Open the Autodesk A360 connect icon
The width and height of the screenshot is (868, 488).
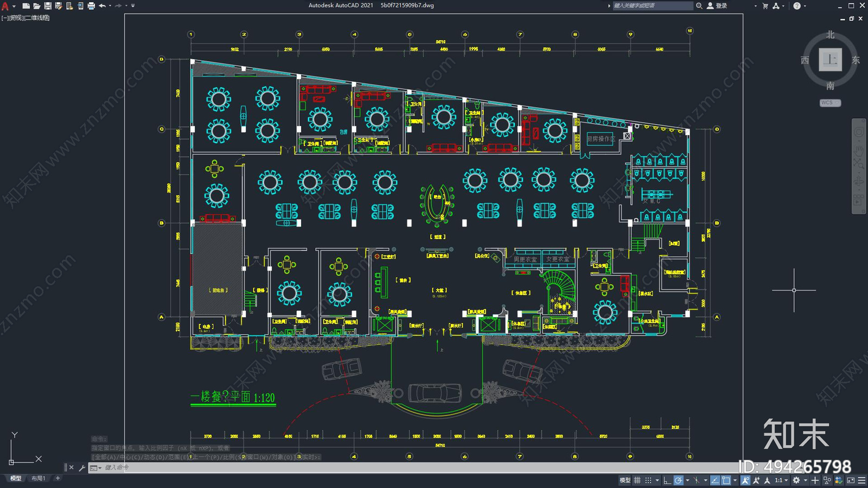(776, 6)
